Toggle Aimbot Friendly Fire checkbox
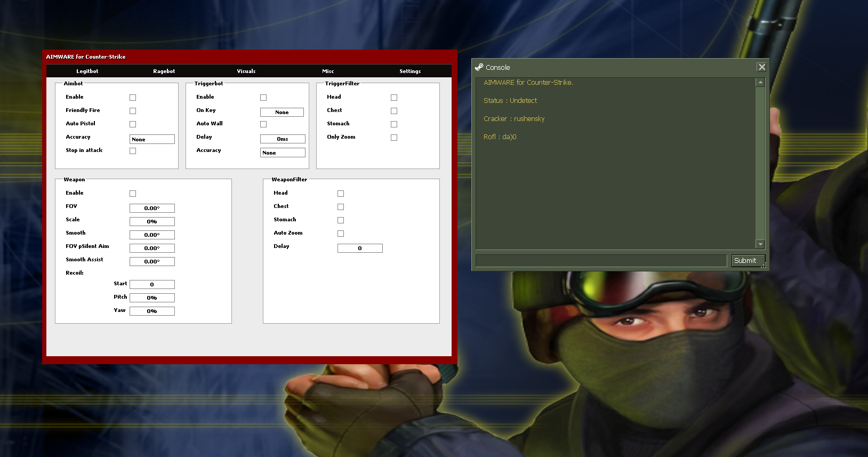The height and width of the screenshot is (457, 868). click(x=133, y=111)
